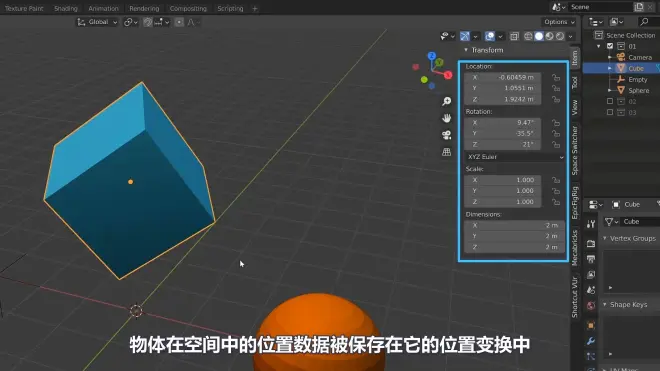Open the Global transform orientation dropdown
The image size is (660, 371).
(97, 22)
